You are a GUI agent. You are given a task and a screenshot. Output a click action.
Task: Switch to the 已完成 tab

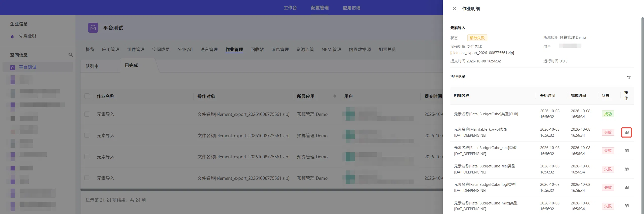tap(132, 65)
